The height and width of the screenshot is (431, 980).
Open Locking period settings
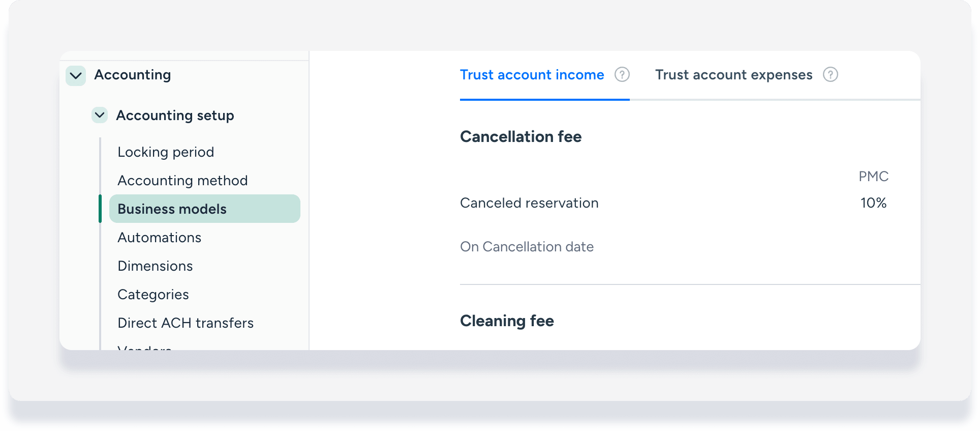(166, 152)
